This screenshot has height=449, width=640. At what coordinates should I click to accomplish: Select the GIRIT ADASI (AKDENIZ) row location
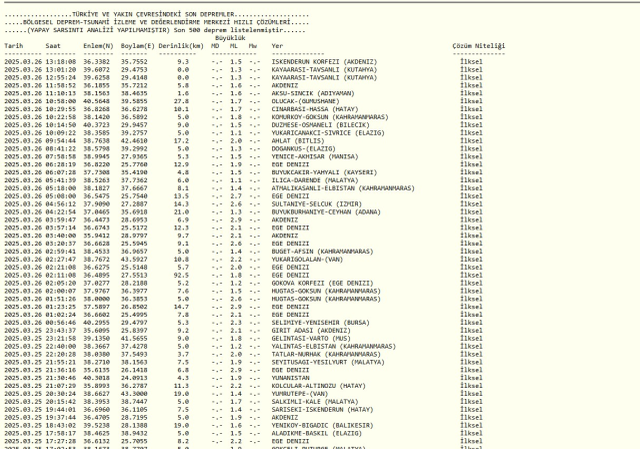(x=311, y=331)
